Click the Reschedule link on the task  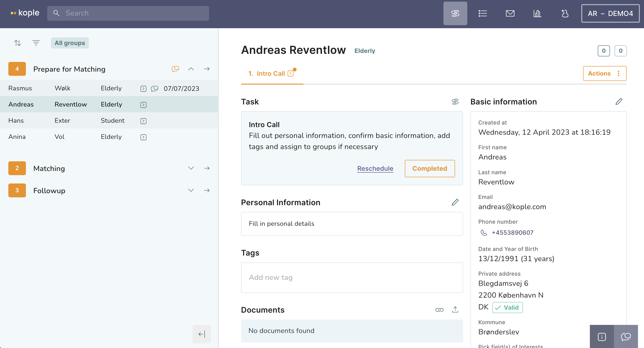pyautogui.click(x=375, y=168)
